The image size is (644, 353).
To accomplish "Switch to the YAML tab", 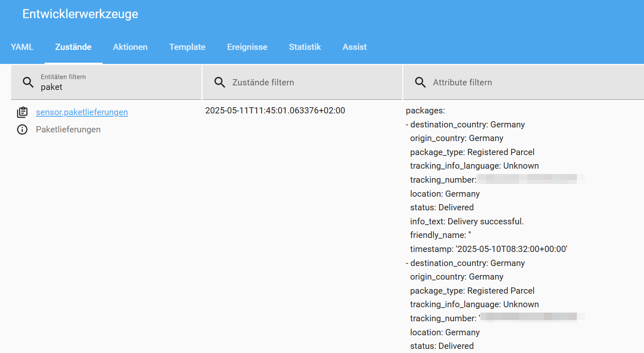I will coord(22,47).
